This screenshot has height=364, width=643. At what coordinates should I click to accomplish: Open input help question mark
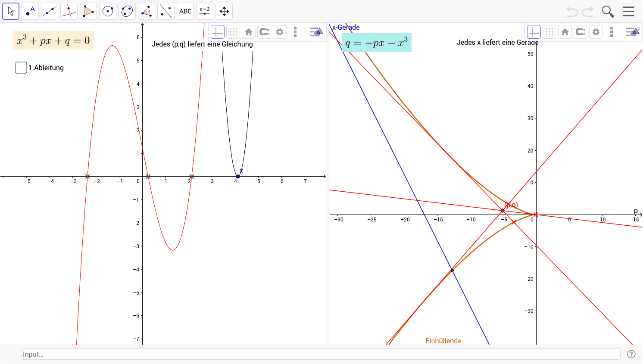pos(631,354)
